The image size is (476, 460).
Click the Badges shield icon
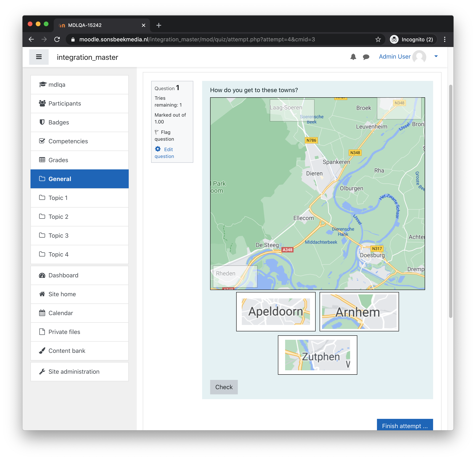(42, 122)
